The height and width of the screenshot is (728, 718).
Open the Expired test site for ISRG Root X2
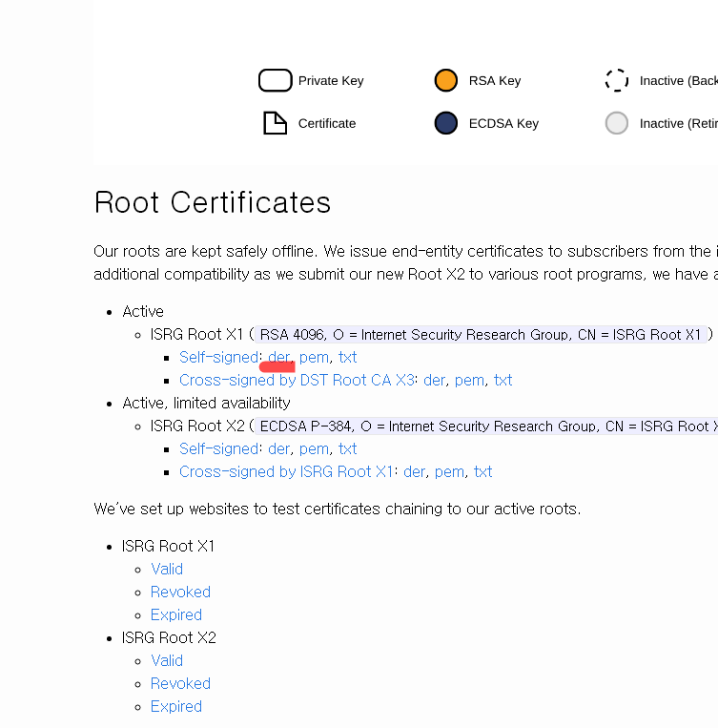(x=175, y=706)
